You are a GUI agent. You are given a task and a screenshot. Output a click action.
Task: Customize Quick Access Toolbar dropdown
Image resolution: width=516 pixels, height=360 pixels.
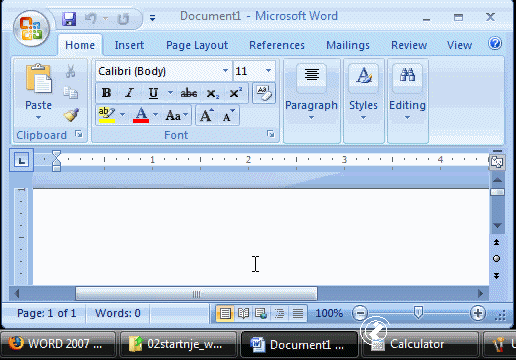click(x=152, y=18)
